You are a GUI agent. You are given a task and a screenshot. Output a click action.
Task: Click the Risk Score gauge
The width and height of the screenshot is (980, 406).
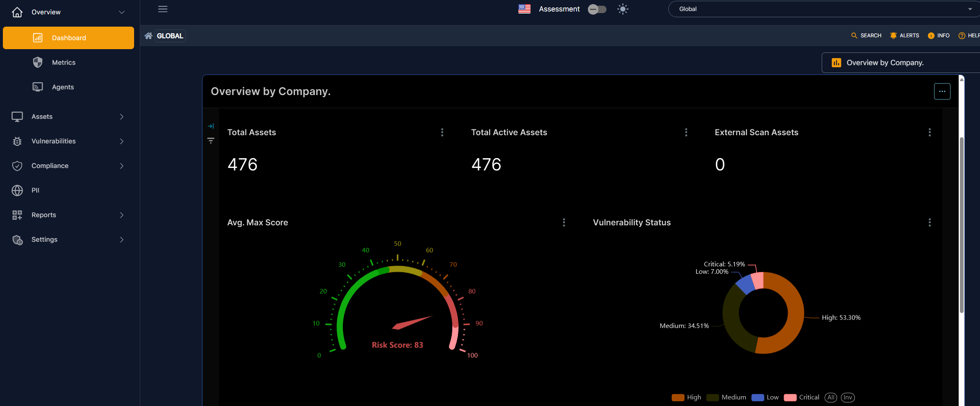(397, 311)
